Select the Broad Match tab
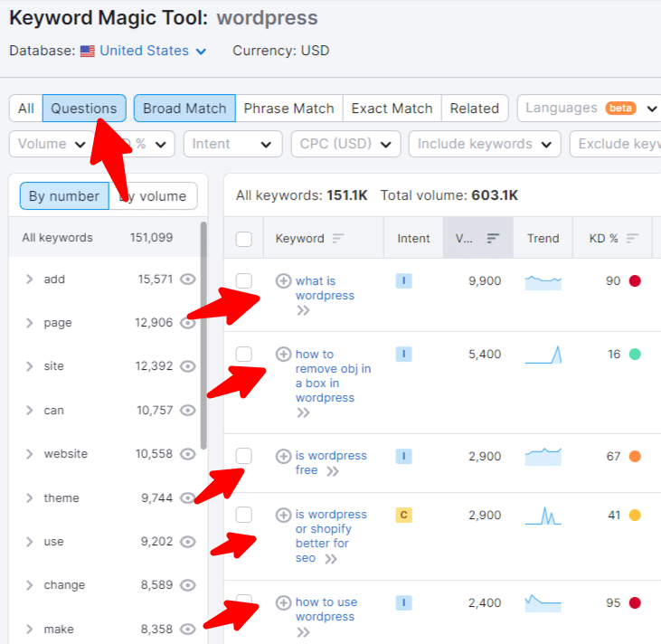 184,109
